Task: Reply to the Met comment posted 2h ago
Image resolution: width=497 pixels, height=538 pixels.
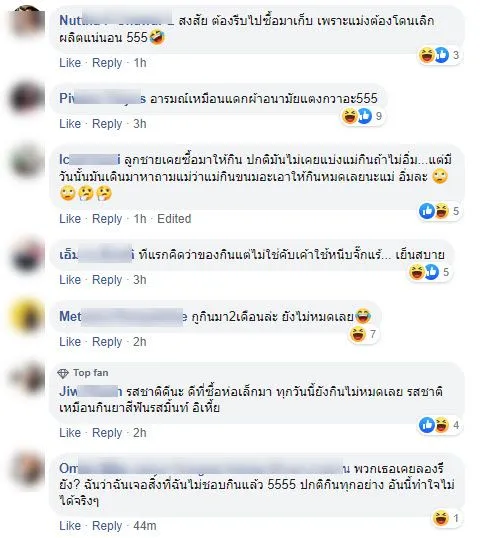Action: tap(107, 342)
